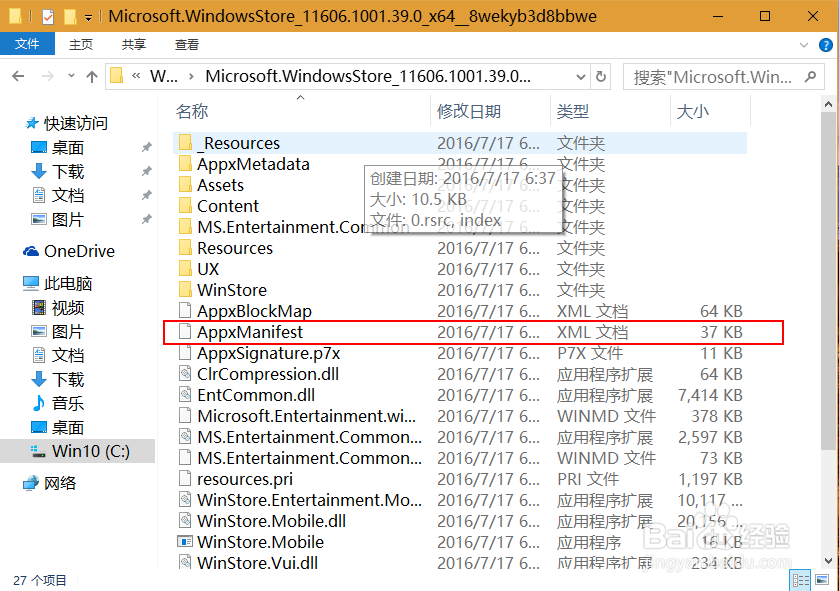The height and width of the screenshot is (591, 839).
Task: Open 桌面 under quick access
Action: coord(67,147)
